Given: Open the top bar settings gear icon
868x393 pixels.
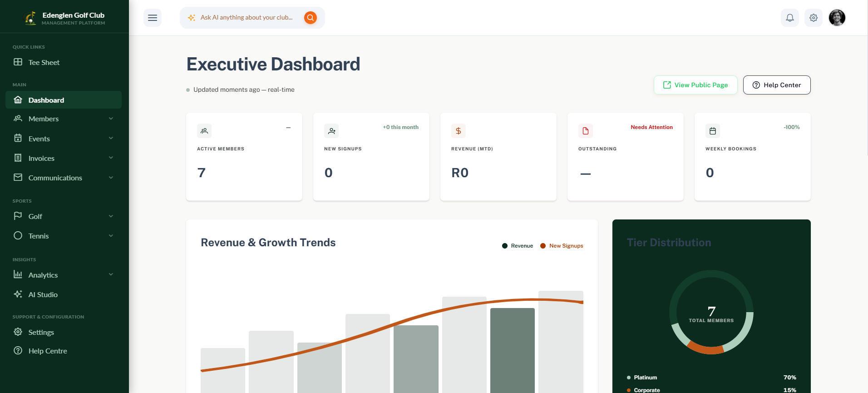Looking at the screenshot, I should click(814, 18).
